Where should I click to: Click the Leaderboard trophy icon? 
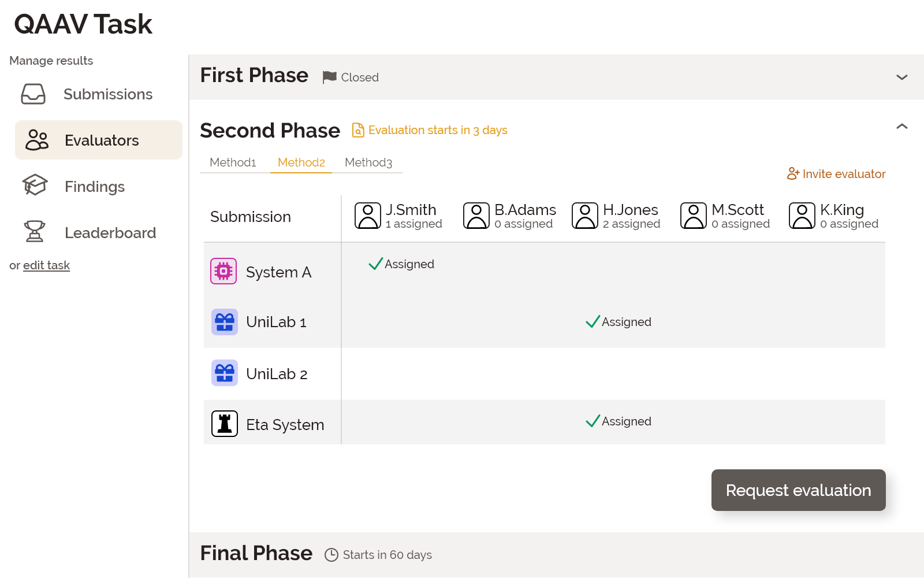coord(35,231)
